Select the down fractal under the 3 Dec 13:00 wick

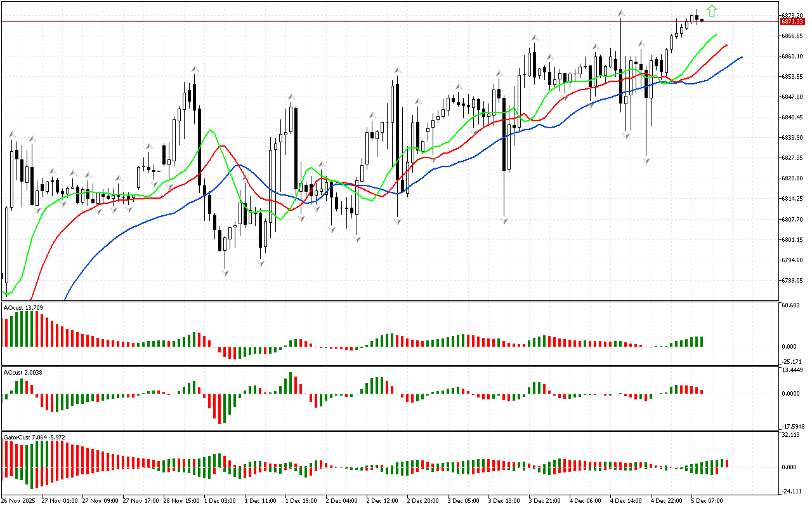[x=504, y=220]
